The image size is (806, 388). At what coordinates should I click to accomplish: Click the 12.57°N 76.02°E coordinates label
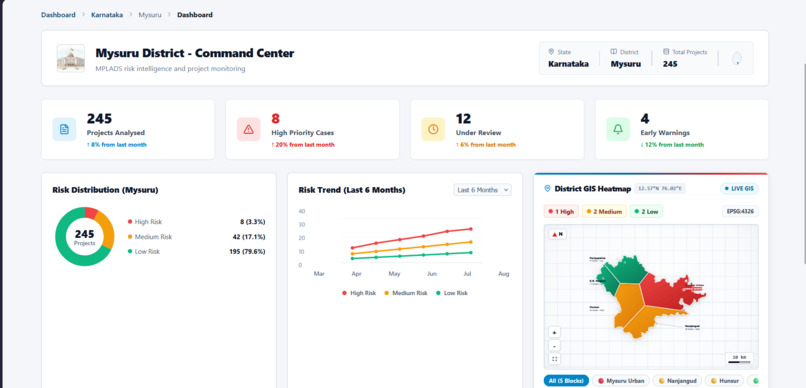[x=660, y=189]
